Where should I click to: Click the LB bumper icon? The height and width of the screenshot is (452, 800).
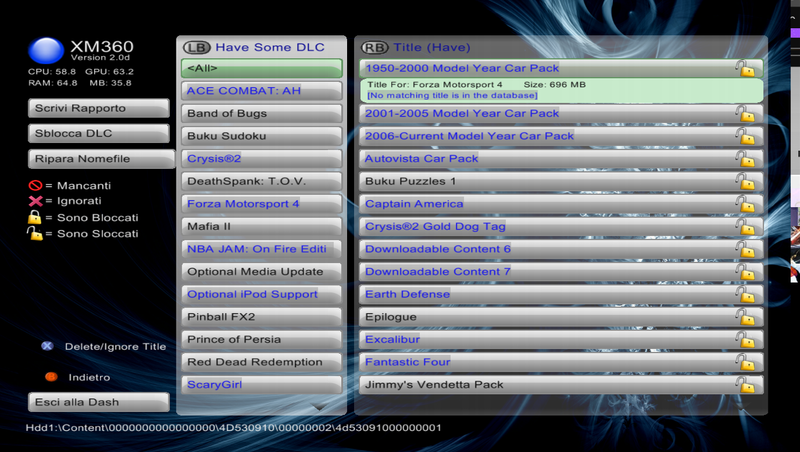(196, 47)
